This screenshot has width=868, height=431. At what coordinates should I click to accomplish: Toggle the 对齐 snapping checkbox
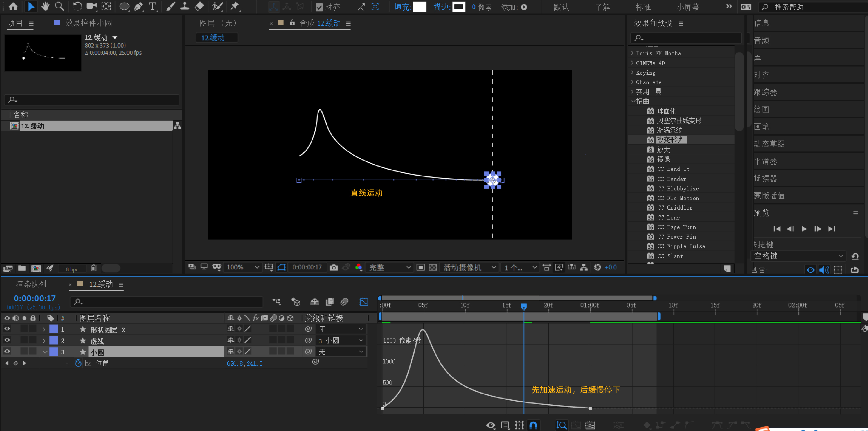pyautogui.click(x=319, y=7)
